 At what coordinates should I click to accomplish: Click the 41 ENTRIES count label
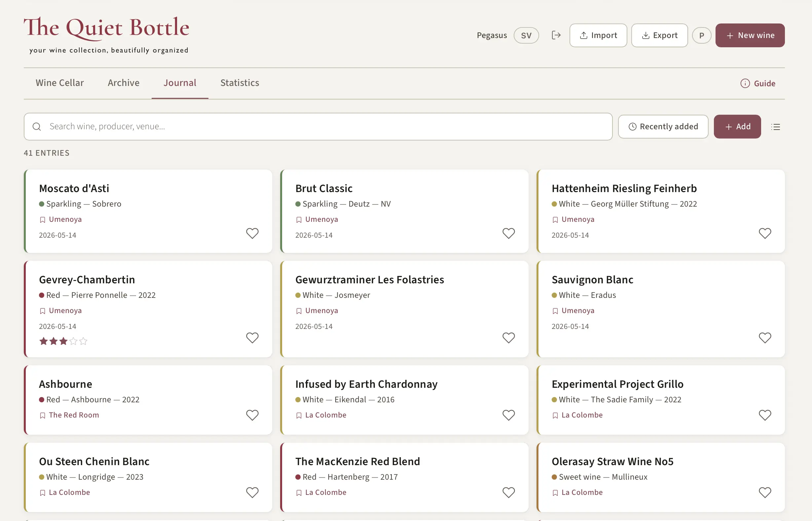tap(47, 153)
